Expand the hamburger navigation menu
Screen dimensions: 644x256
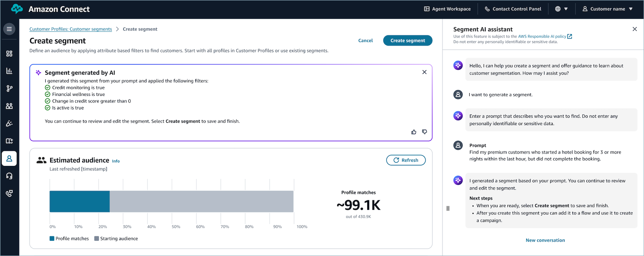pyautogui.click(x=9, y=29)
